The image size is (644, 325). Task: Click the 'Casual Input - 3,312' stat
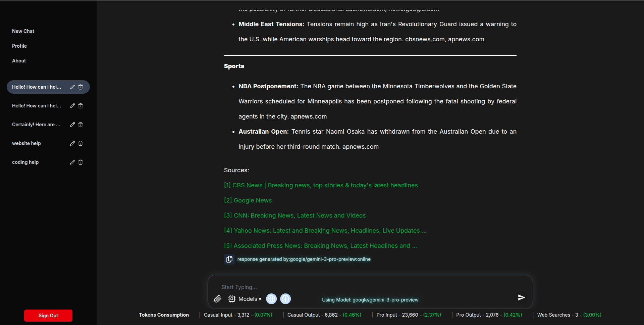tap(238, 315)
